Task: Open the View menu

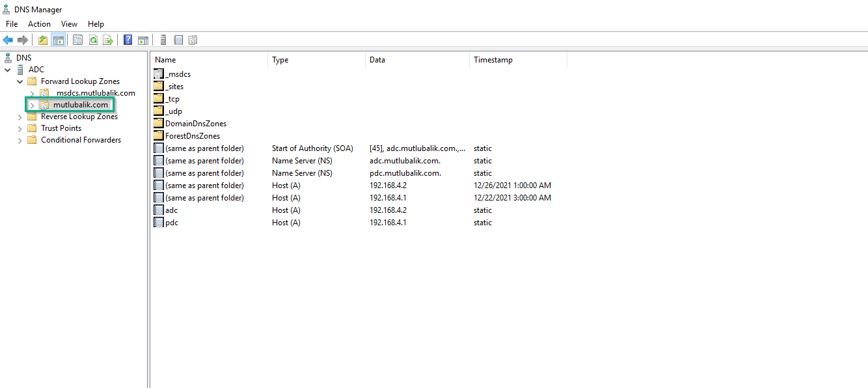Action: pyautogui.click(x=69, y=23)
